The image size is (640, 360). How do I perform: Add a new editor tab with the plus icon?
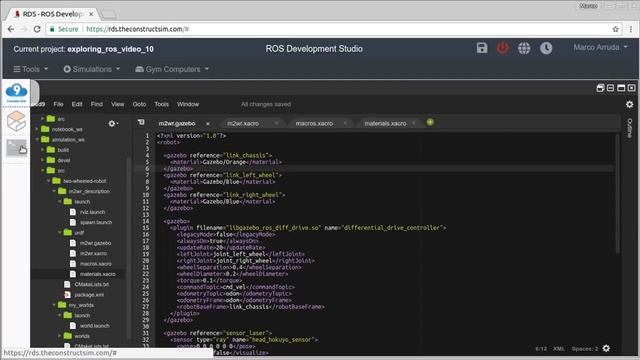(x=430, y=122)
